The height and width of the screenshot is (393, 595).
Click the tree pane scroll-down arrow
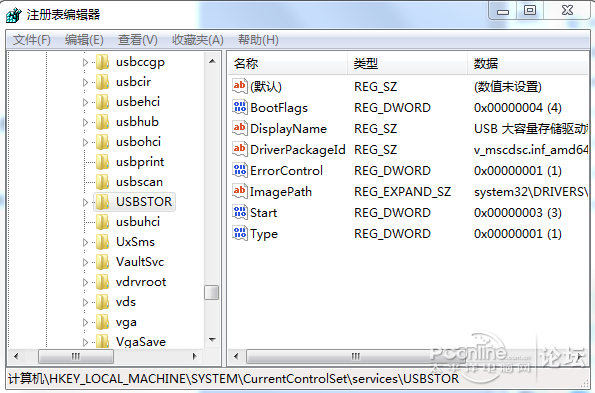(212, 340)
